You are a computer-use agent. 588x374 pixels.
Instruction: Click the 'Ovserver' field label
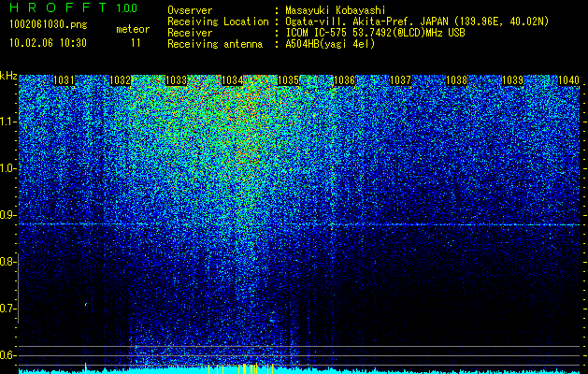[x=190, y=10]
